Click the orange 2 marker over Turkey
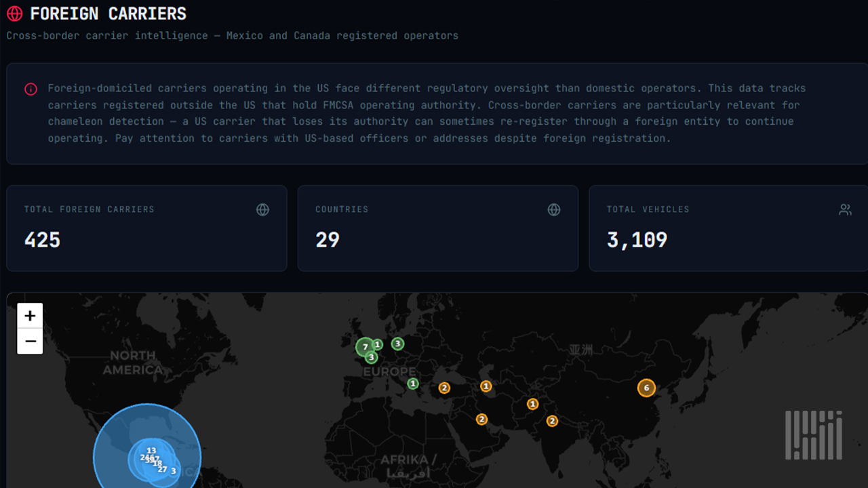This screenshot has width=868, height=488. pyautogui.click(x=444, y=388)
